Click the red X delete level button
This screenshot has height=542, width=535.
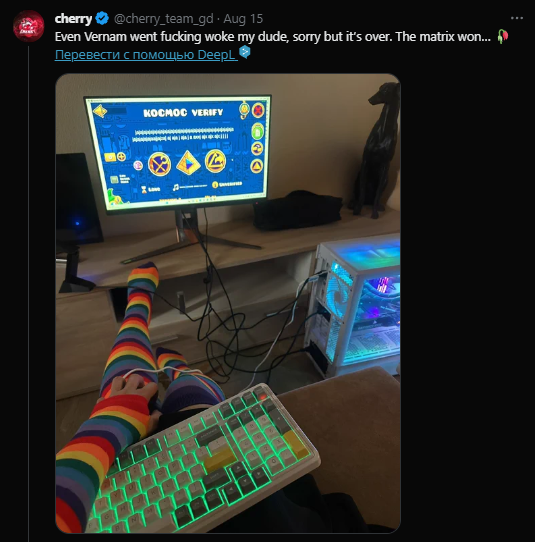pos(258,111)
